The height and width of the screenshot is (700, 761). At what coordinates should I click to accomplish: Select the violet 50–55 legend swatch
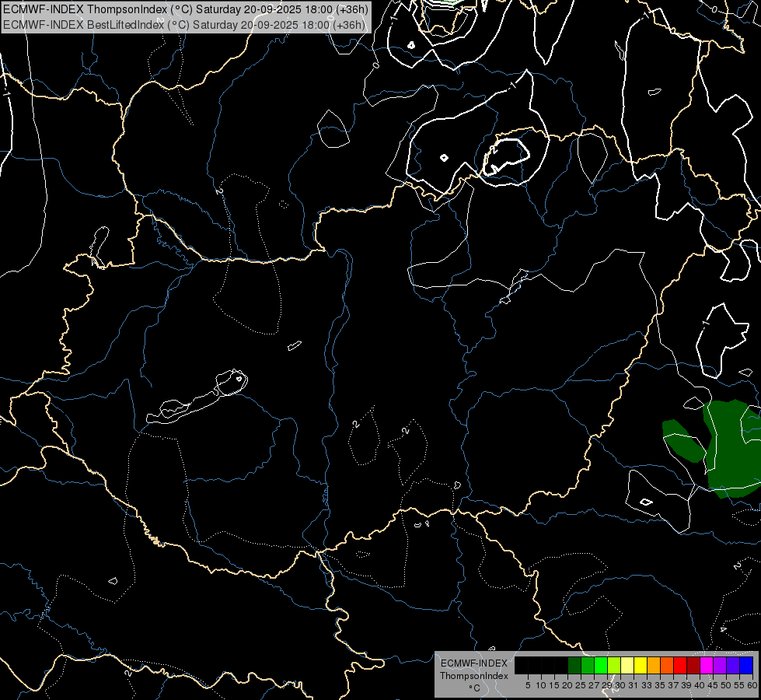(733, 665)
